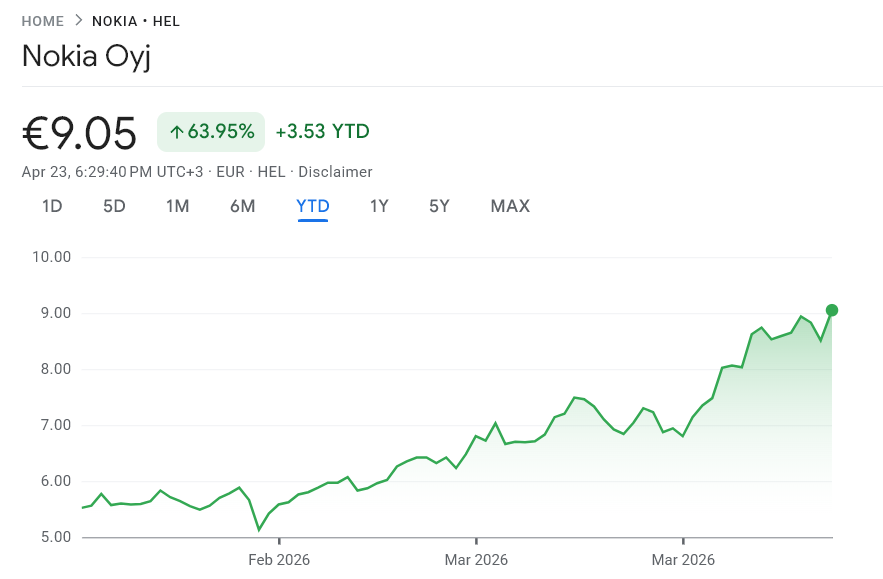Click the green upward arrow in percentage badge
Screen dimensions: 883x579
click(175, 131)
